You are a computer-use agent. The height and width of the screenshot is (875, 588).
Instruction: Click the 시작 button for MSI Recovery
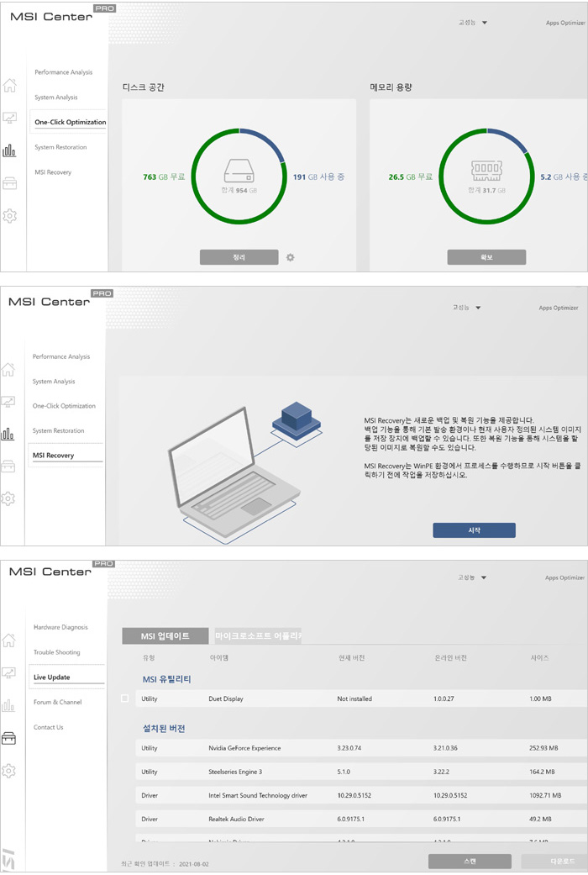click(475, 530)
